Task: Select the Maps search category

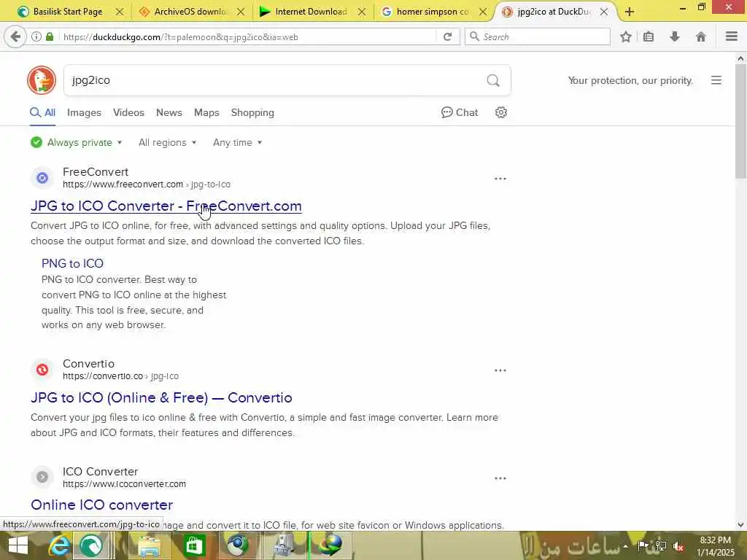Action: click(206, 113)
